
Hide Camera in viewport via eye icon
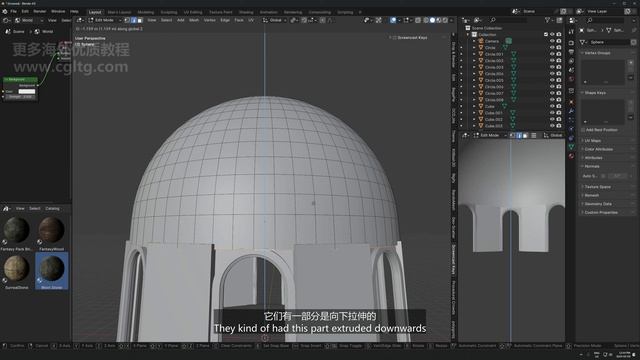click(552, 41)
